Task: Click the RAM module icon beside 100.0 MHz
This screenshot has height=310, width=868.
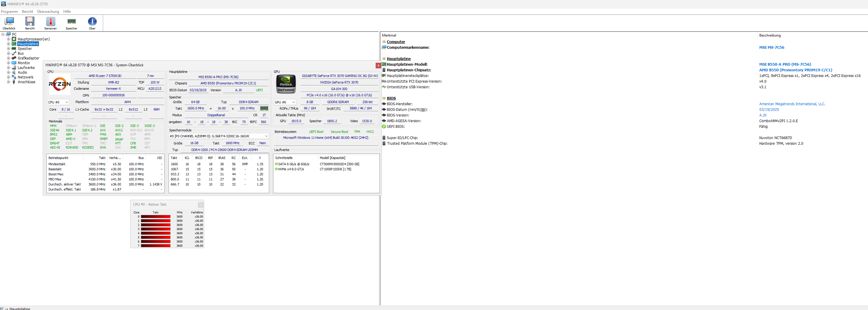Action: 264,108
